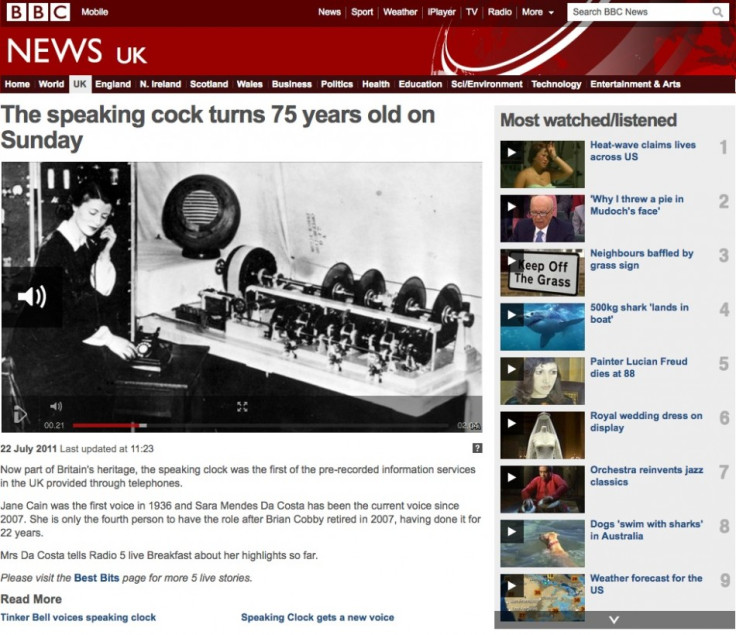Click the NEWS UK banner title
This screenshot has height=635, width=736.
pos(77,51)
